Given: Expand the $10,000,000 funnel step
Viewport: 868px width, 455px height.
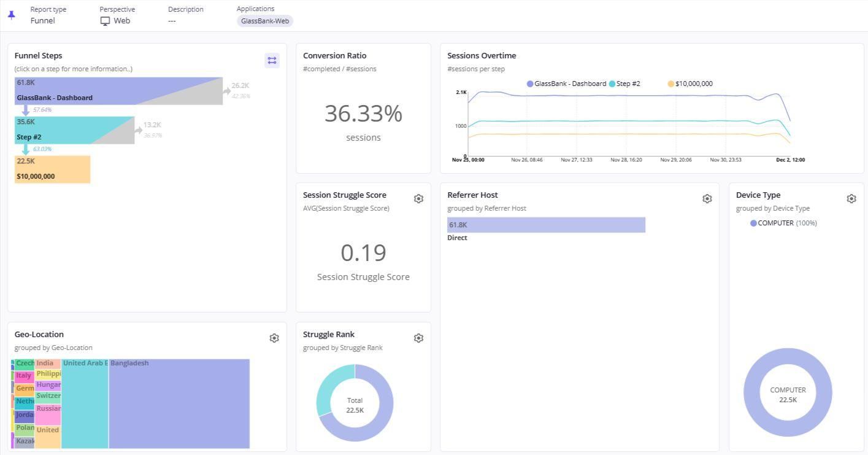Looking at the screenshot, I should 52,169.
